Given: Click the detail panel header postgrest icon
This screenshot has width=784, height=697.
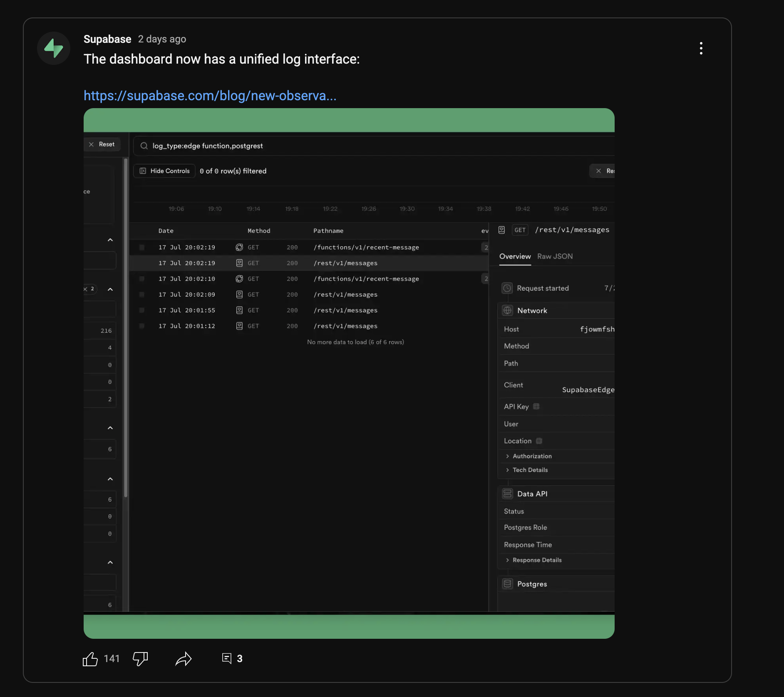Looking at the screenshot, I should click(502, 230).
